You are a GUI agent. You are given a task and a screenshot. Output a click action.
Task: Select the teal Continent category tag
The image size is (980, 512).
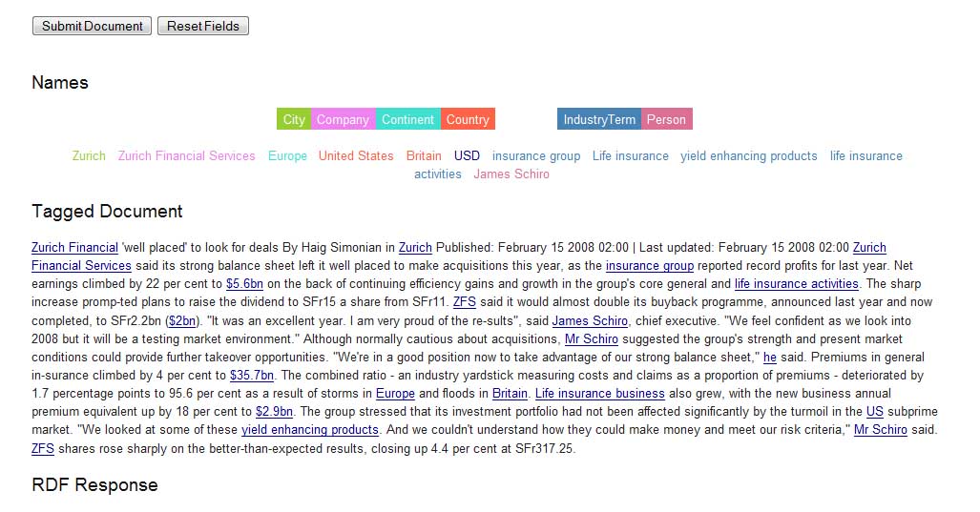(407, 119)
